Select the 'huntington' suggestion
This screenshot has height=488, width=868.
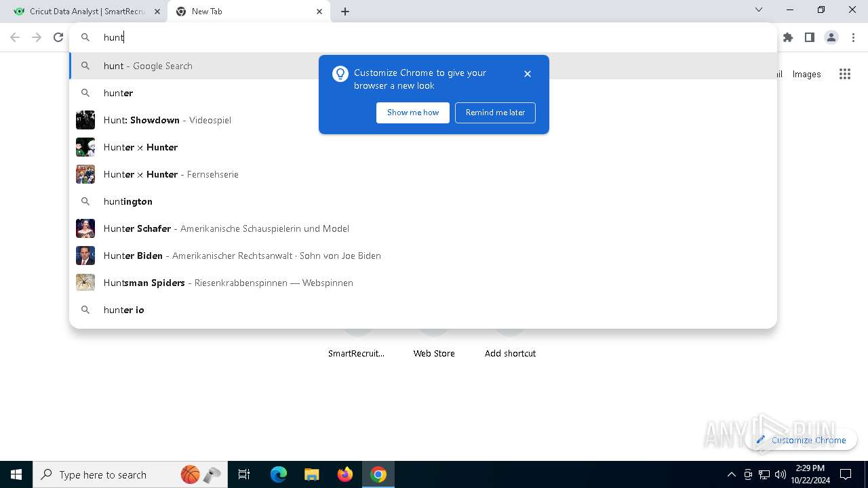pos(423,201)
